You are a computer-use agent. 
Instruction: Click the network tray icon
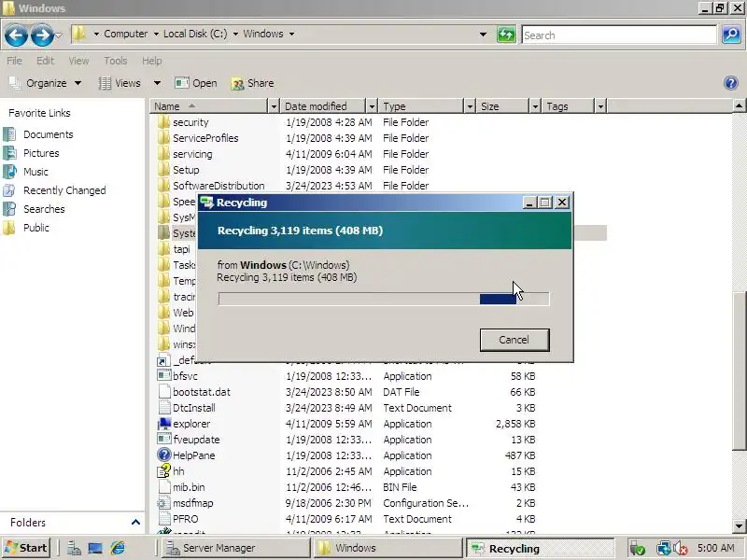663,549
